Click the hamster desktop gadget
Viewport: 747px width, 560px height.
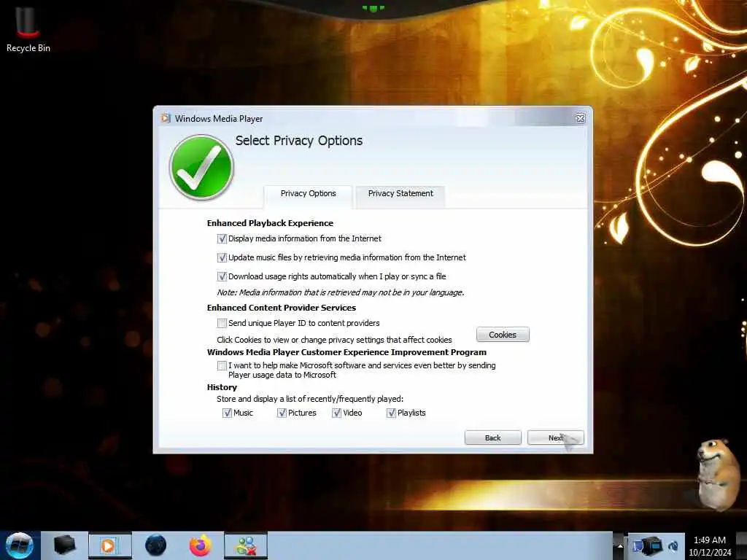pos(719,474)
